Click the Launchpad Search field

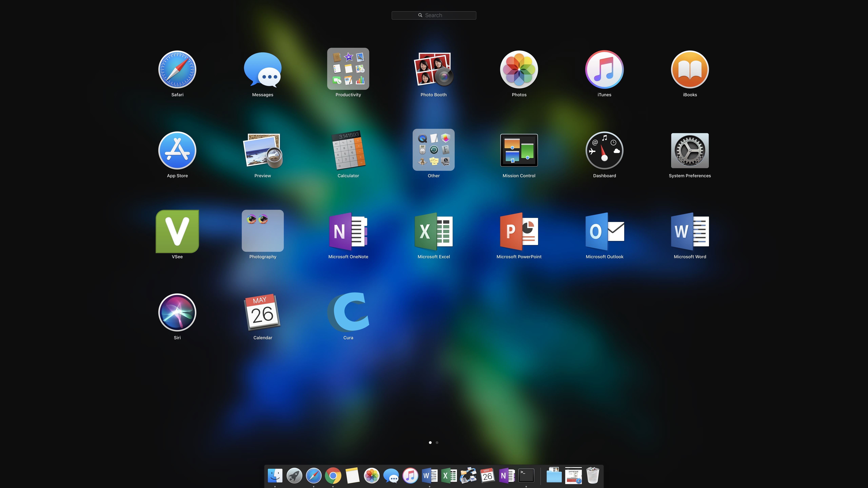[x=434, y=15]
